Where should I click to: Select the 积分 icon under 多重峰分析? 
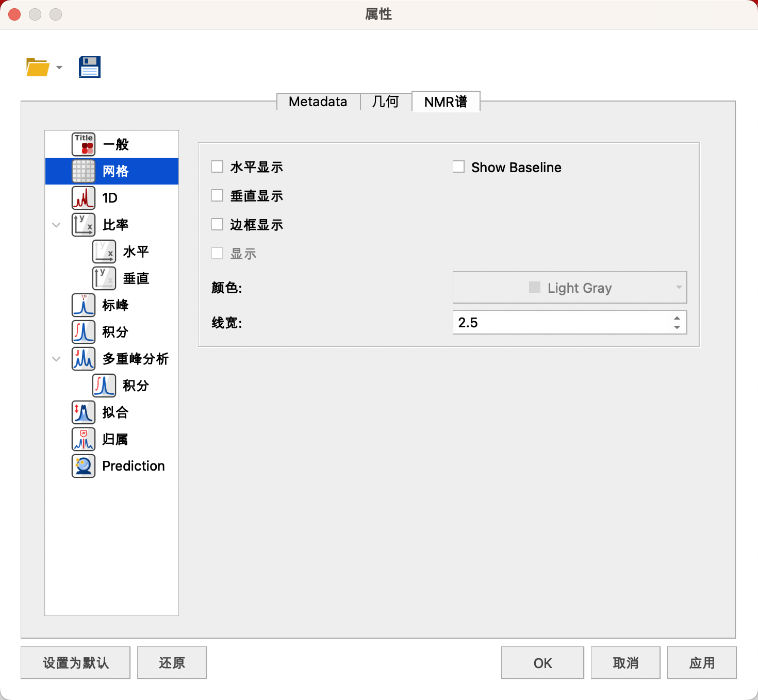tap(104, 386)
